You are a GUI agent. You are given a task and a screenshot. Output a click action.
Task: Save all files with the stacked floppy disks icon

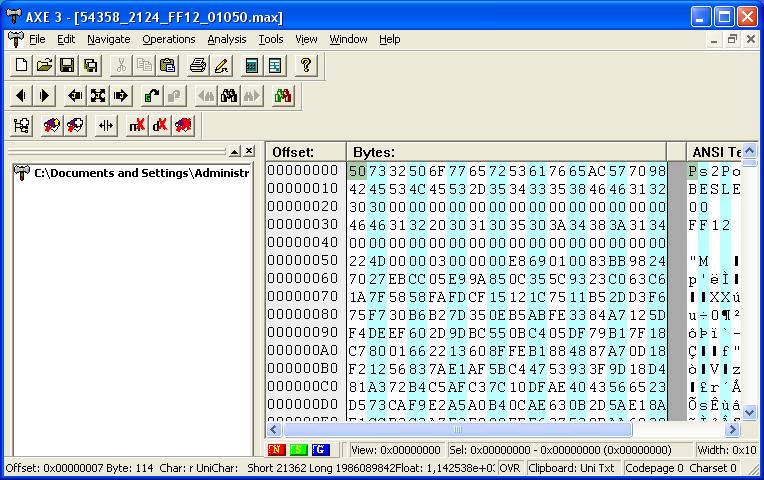tap(90, 65)
